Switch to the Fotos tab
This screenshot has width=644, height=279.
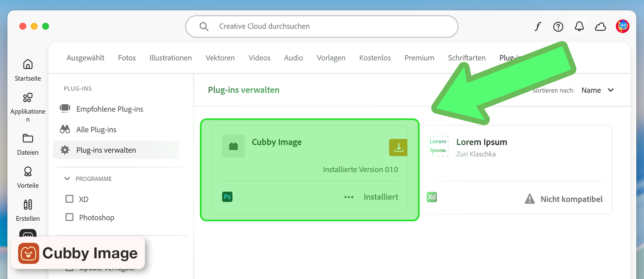(x=127, y=58)
